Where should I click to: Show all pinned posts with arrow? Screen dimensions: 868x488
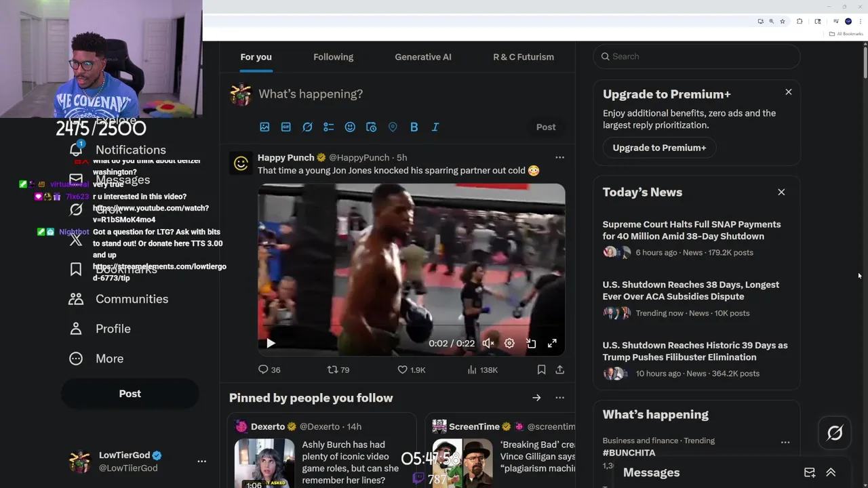[x=536, y=398]
